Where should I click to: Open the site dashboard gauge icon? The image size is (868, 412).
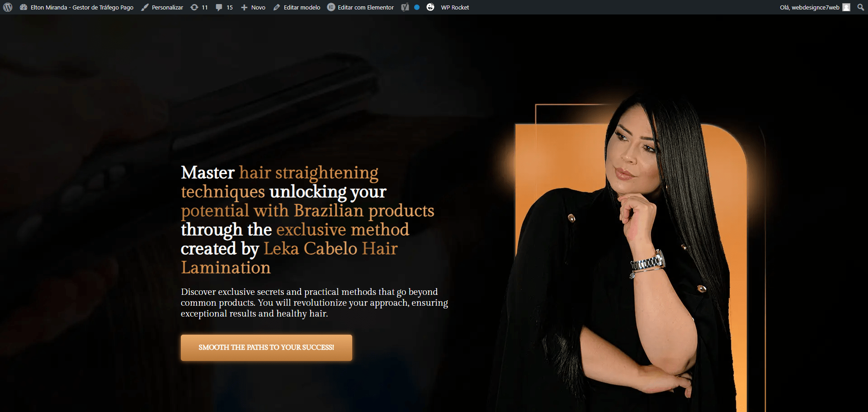click(x=24, y=7)
